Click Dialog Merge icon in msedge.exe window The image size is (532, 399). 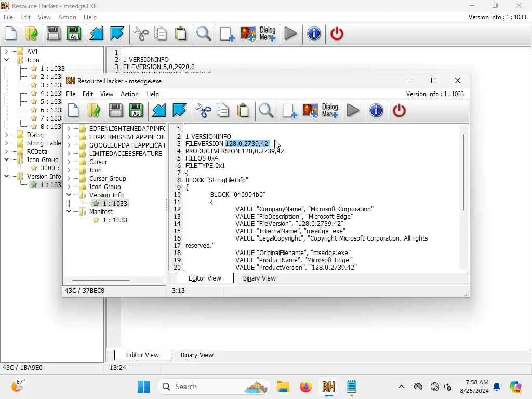click(x=330, y=111)
